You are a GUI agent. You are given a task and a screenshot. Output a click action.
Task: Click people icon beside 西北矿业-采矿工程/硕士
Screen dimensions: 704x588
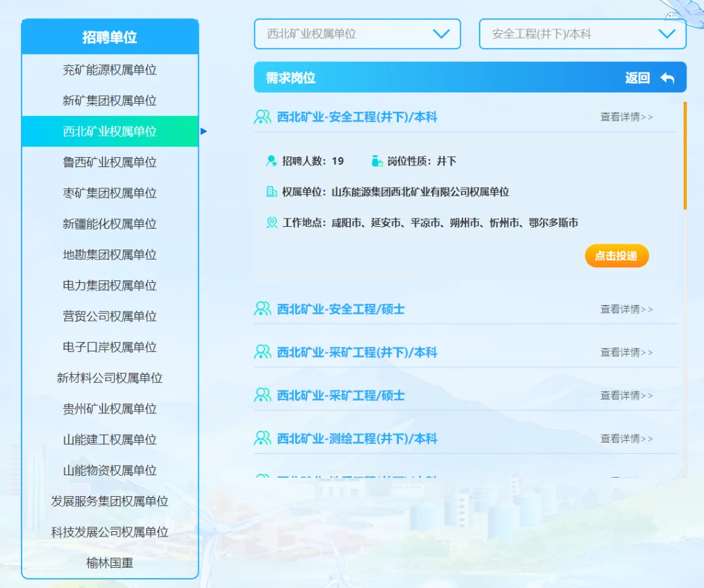tap(263, 395)
